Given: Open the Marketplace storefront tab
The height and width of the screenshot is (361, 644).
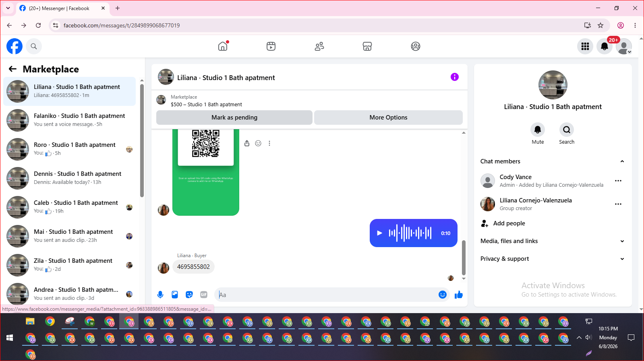Looking at the screenshot, I should 367,46.
